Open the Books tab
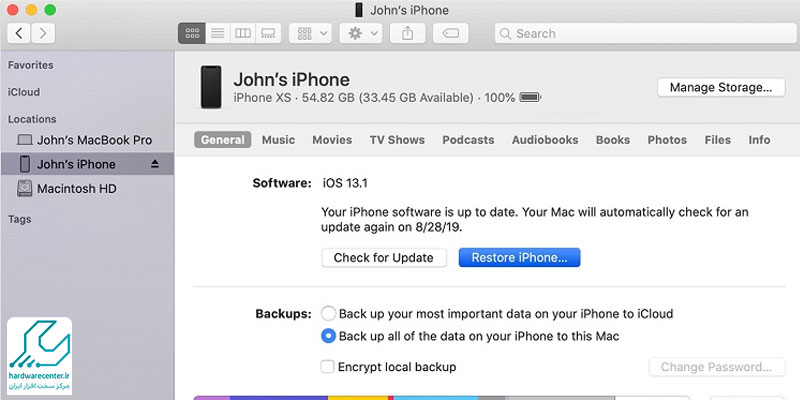 point(613,140)
